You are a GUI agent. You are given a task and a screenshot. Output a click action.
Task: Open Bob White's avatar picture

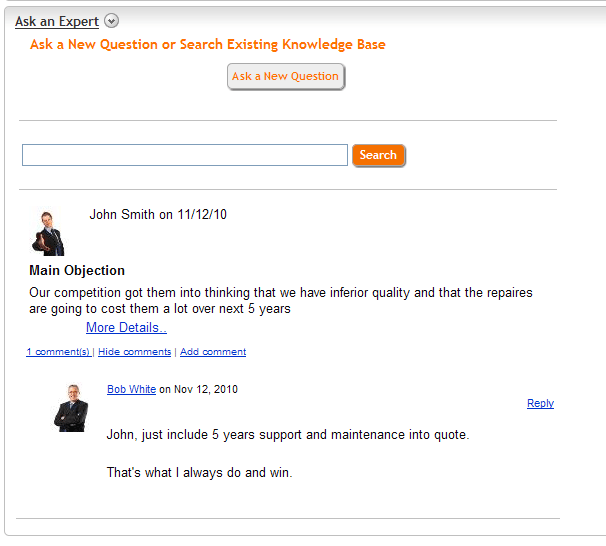coord(71,407)
